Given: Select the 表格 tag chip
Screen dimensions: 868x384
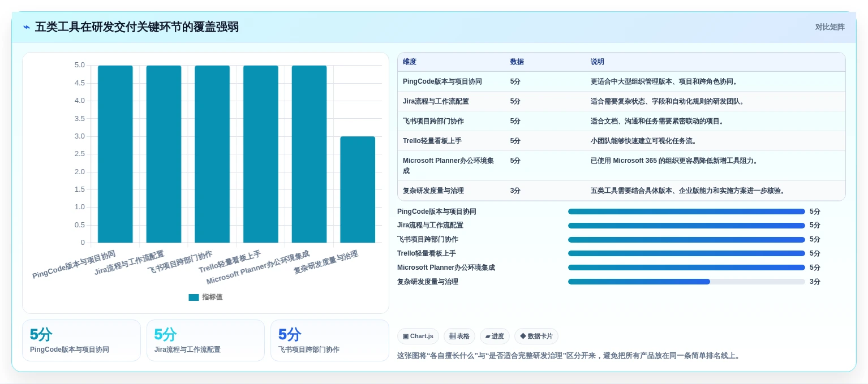Looking at the screenshot, I should coord(459,336).
